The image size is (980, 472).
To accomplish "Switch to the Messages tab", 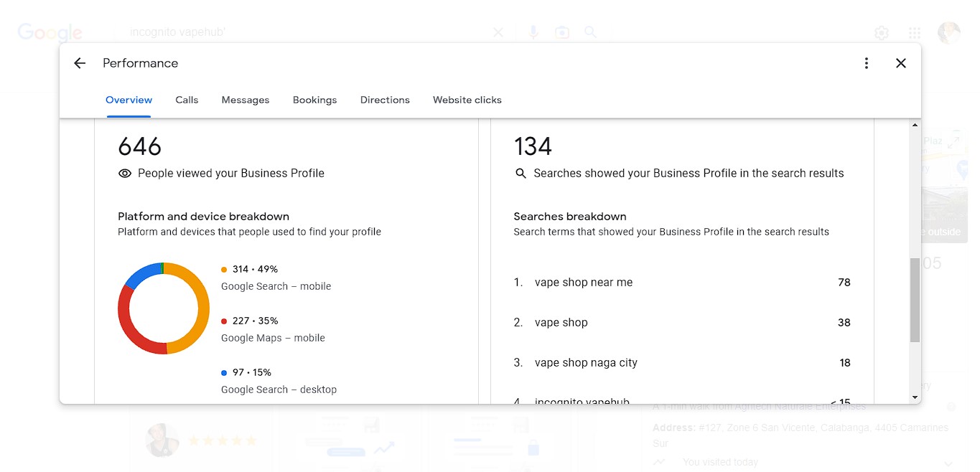I will [246, 100].
